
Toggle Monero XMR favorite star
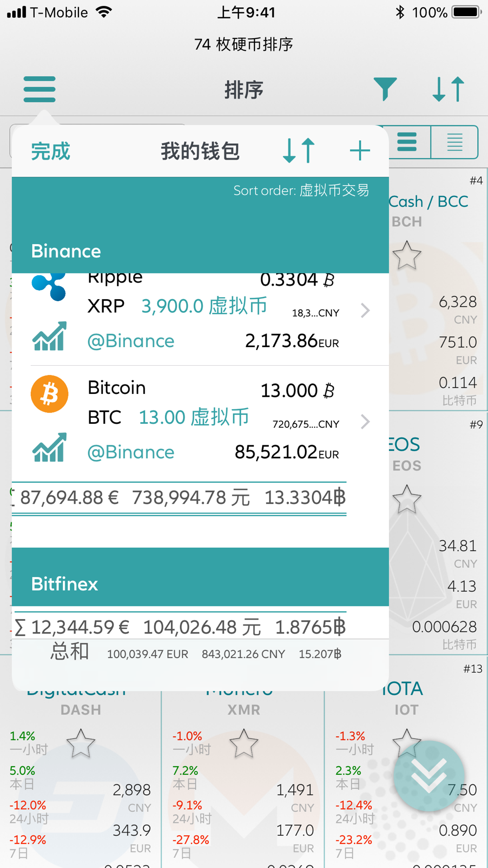coord(244,744)
